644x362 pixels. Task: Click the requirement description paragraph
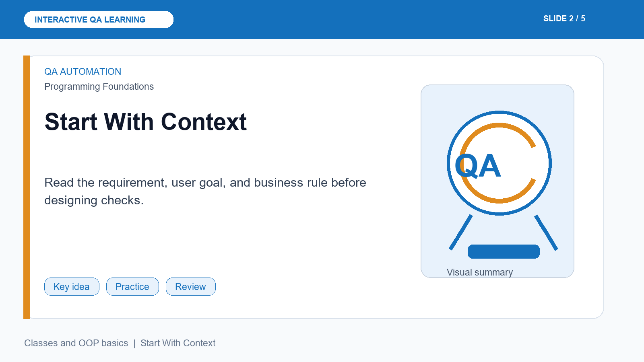point(205,191)
